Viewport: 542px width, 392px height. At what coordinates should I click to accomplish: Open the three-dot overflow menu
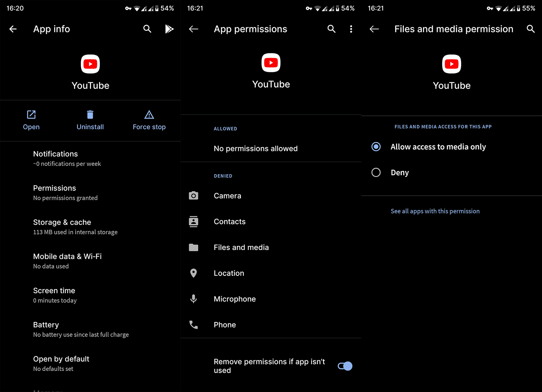click(351, 29)
